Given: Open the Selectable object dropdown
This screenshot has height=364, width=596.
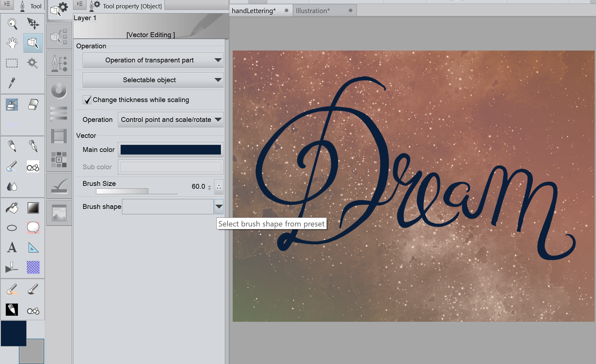Looking at the screenshot, I should click(153, 80).
